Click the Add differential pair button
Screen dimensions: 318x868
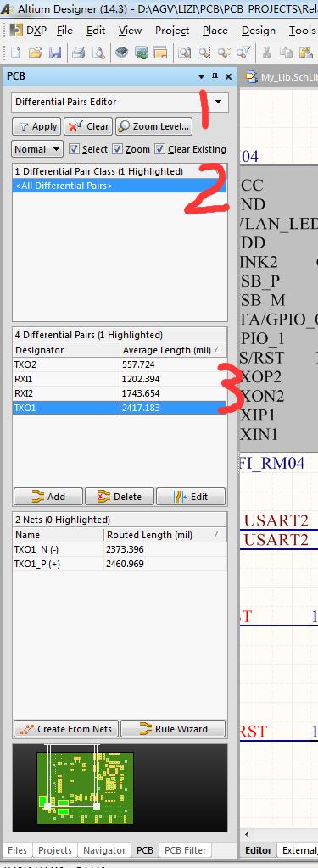48,497
